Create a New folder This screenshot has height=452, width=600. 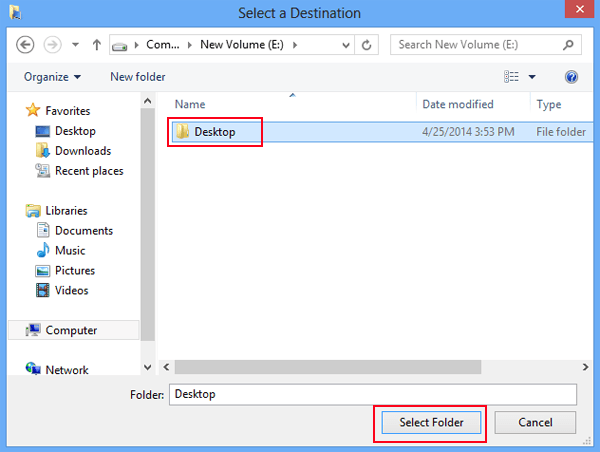pos(138,77)
